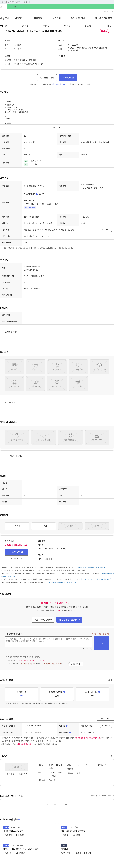This screenshot has width=114, height=868.
Task: Click the 관심기업 star button
Action: pos(10,774)
